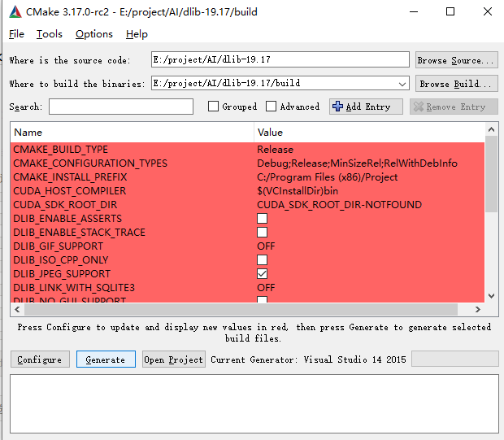The height and width of the screenshot is (440, 504).
Task: Click the C:/Program Files (x86)/Project value
Action: pyautogui.click(x=328, y=177)
